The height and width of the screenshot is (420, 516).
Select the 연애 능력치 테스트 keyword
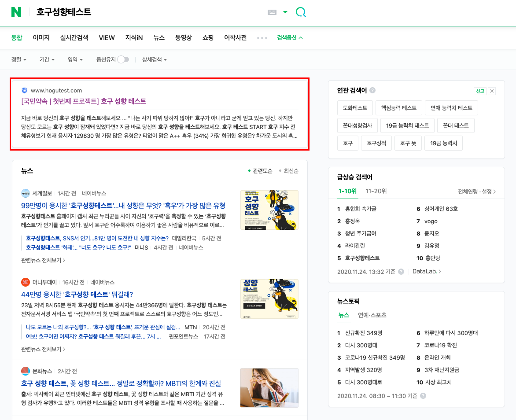pos(451,107)
